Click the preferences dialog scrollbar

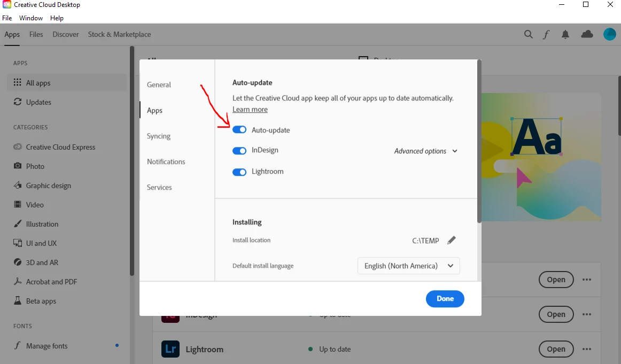479,142
